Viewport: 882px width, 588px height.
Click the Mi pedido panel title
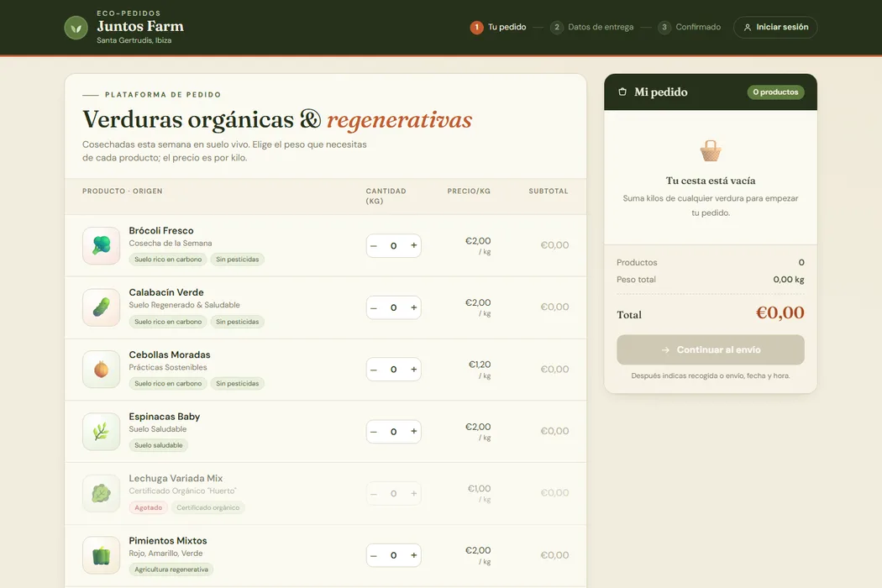coord(661,92)
